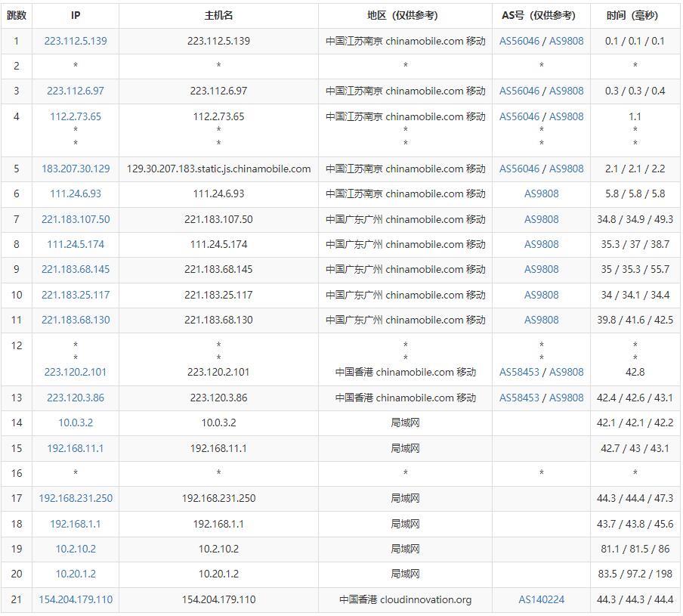Open the AS9808 link in hop 13 row

566,398
